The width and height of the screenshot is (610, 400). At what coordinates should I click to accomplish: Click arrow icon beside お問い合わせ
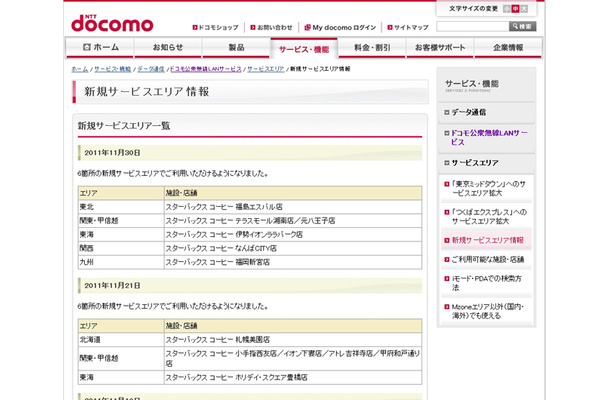[x=253, y=28]
